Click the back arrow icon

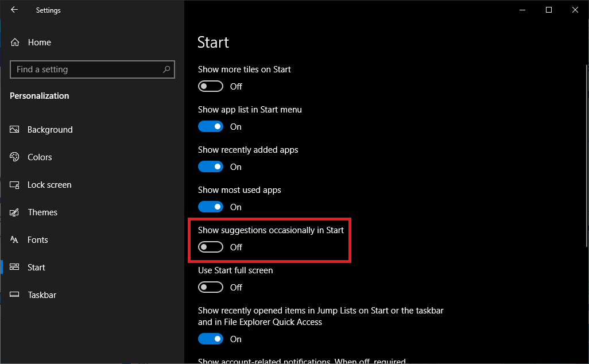click(x=14, y=10)
